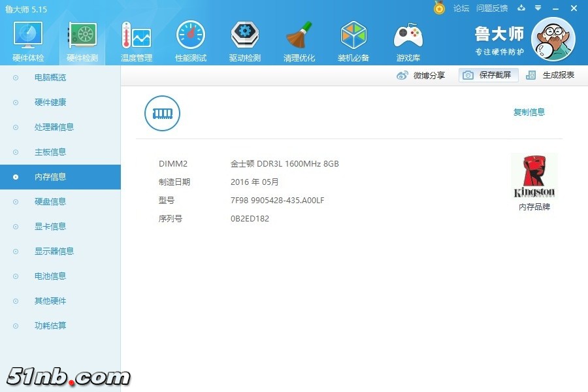This screenshot has height=392, width=588.
Task: Select 处理器信息 in the sidebar
Action: point(54,127)
